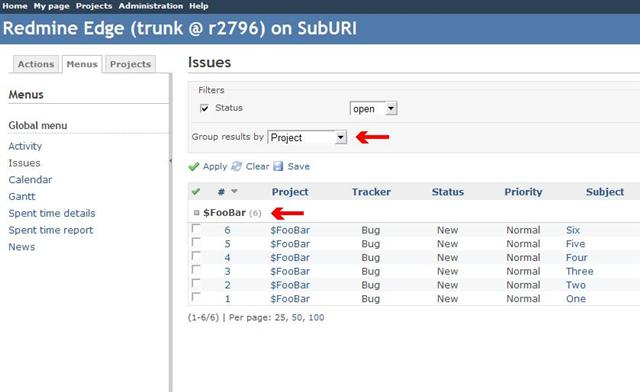Open the Group results by dropdown
The width and height of the screenshot is (640, 392).
click(307, 137)
